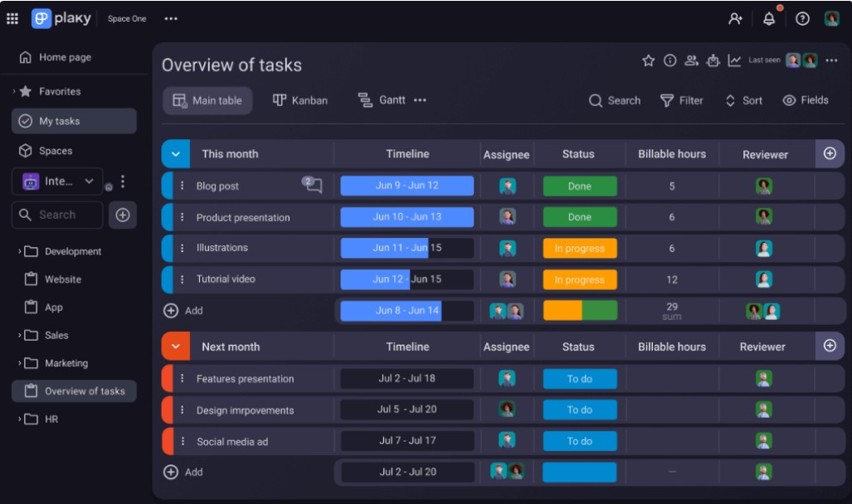Open the help question mark icon
The image size is (852, 504).
801,17
